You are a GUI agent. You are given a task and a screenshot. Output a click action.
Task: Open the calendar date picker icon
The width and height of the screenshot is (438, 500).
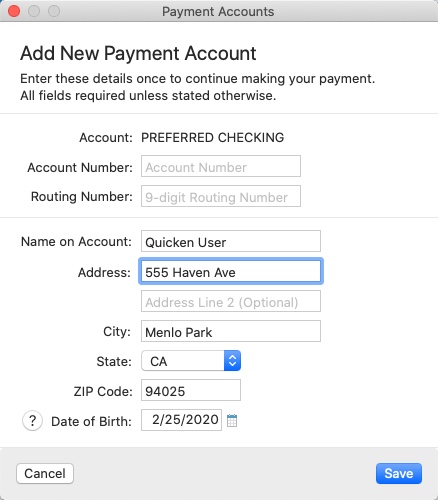tap(232, 420)
